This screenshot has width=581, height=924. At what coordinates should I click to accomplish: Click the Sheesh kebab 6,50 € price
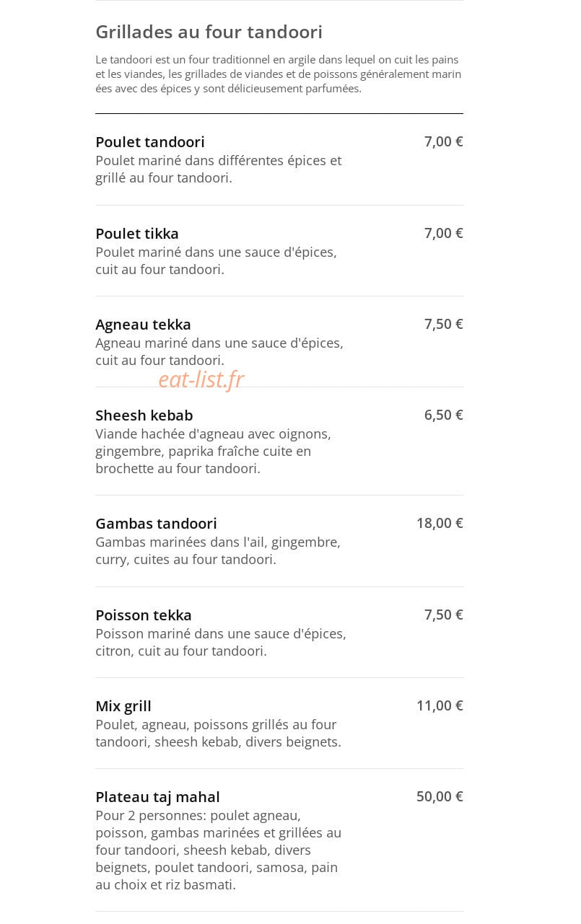coord(443,415)
